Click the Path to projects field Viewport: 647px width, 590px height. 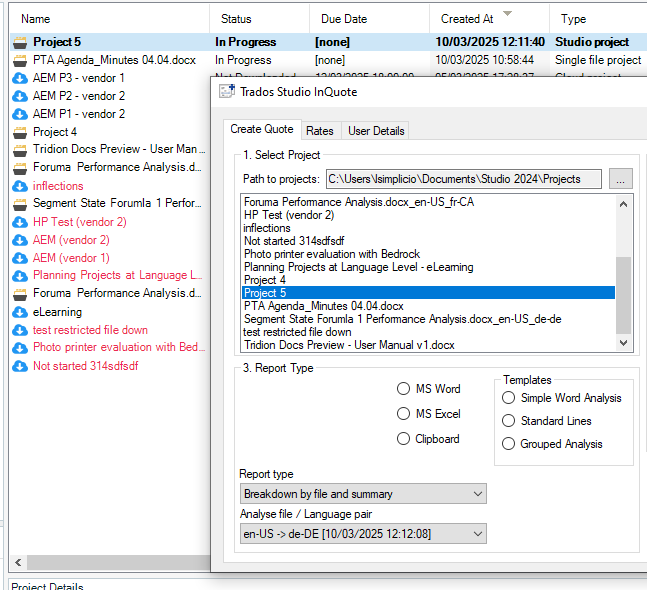[x=464, y=179]
